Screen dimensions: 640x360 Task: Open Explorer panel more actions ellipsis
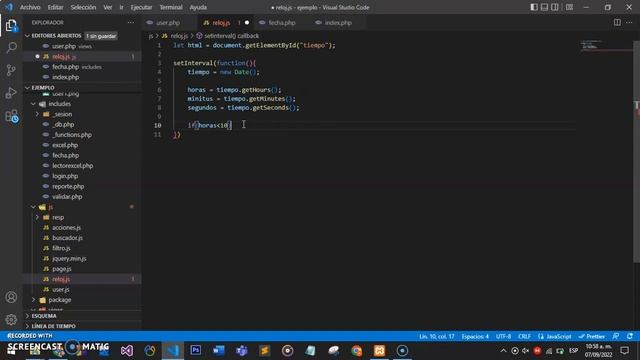click(131, 22)
